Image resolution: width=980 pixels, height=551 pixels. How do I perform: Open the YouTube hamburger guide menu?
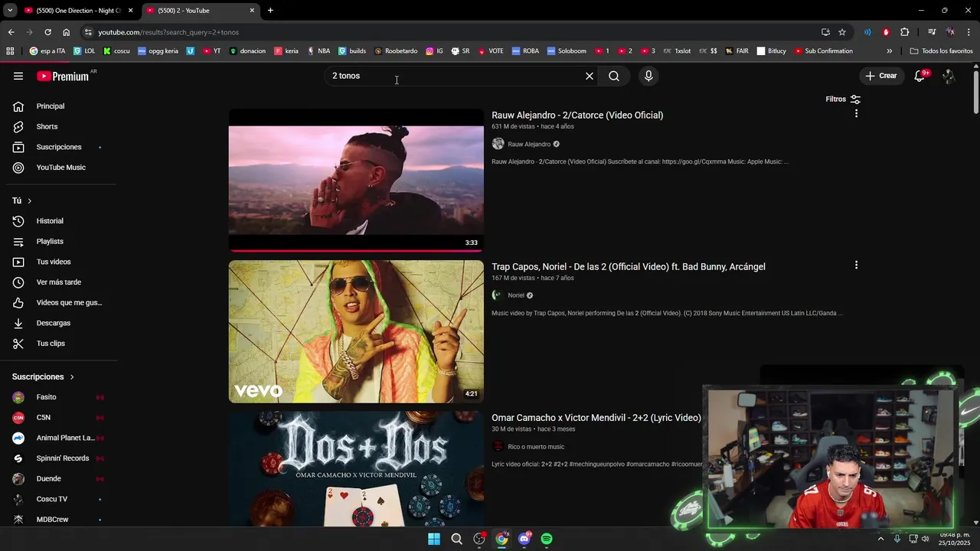point(18,76)
